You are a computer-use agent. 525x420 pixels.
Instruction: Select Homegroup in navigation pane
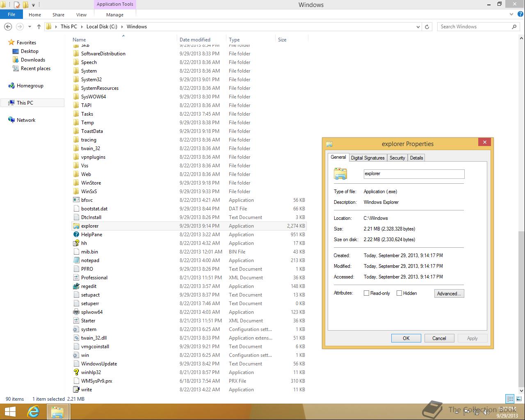click(30, 86)
